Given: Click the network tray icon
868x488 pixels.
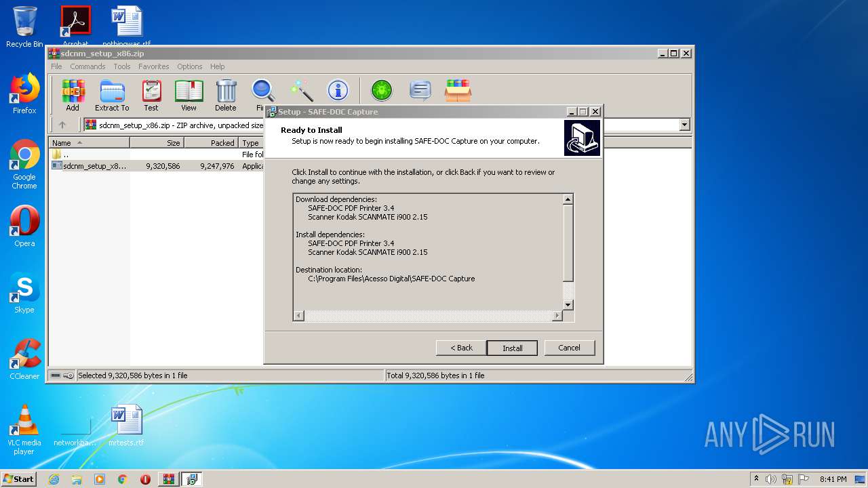Looking at the screenshot, I should 787,479.
